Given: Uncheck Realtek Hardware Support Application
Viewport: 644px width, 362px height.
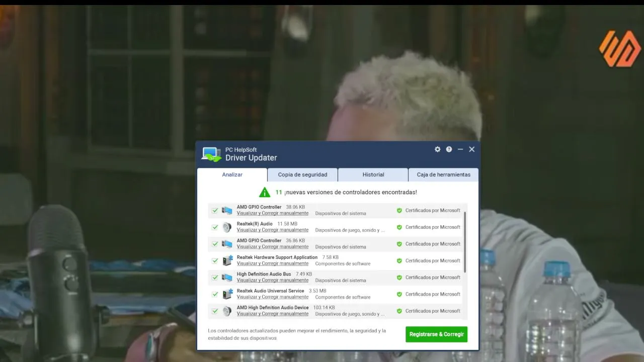Looking at the screenshot, I should click(215, 261).
